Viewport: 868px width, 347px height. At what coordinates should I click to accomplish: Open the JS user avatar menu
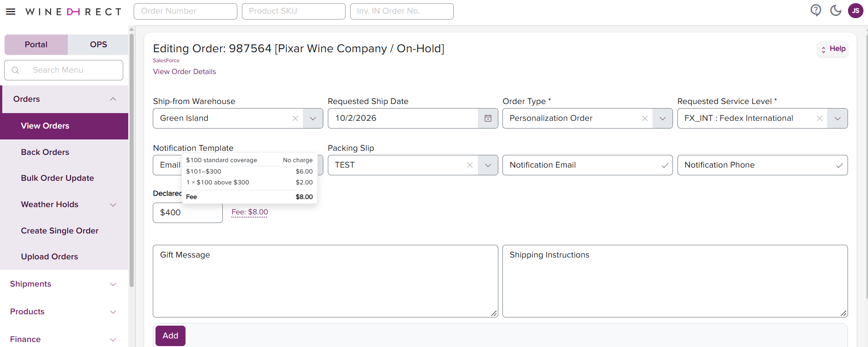[856, 10]
